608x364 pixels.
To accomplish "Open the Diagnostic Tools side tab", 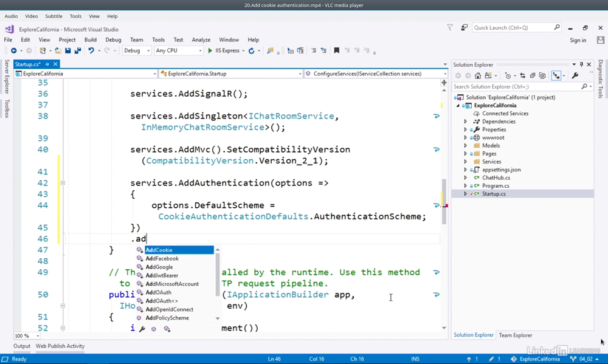I will point(600,78).
